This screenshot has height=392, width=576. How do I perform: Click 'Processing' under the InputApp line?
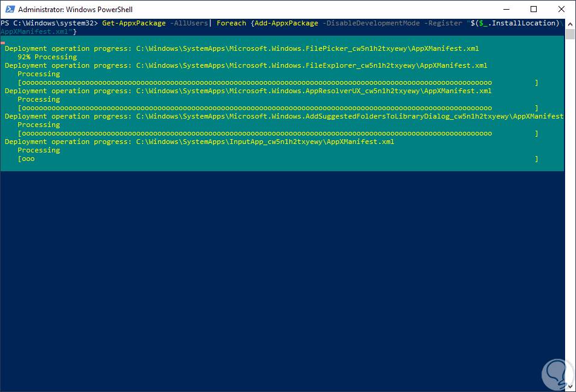pyautogui.click(x=39, y=150)
